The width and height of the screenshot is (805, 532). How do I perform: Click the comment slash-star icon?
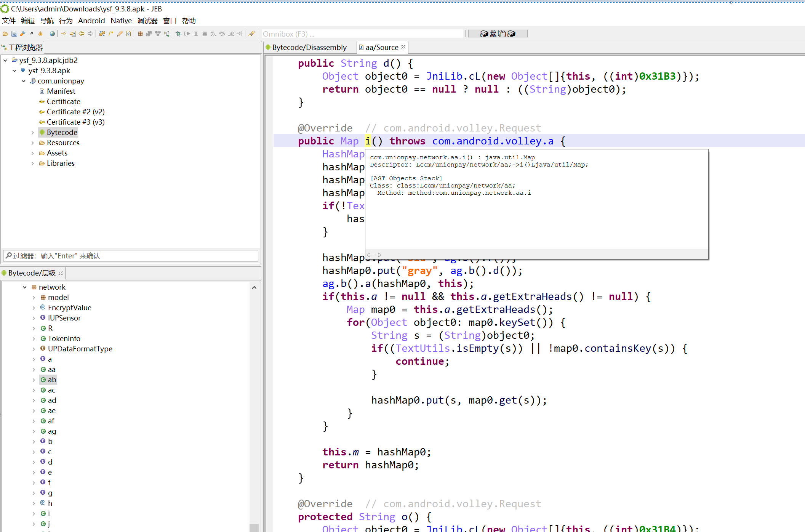coord(111,34)
